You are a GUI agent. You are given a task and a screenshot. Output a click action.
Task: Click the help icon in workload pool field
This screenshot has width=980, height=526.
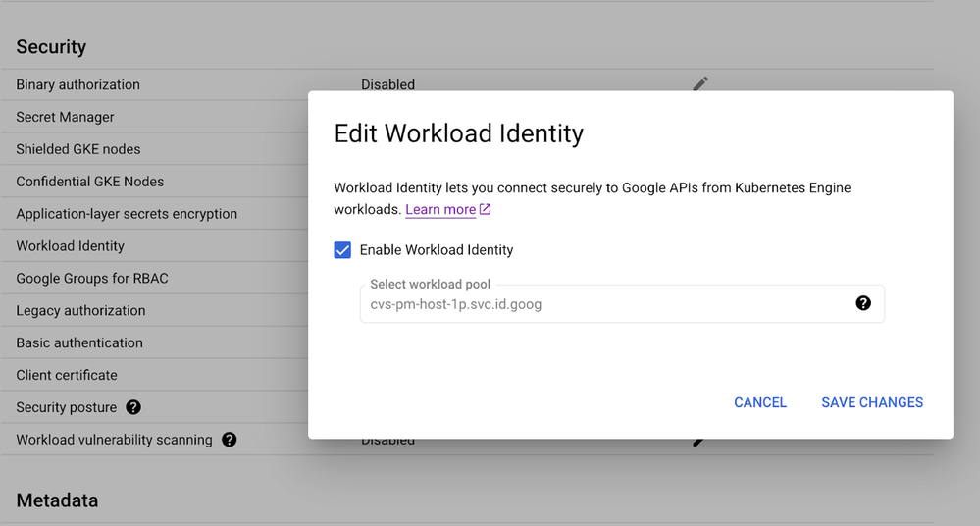[x=863, y=303]
